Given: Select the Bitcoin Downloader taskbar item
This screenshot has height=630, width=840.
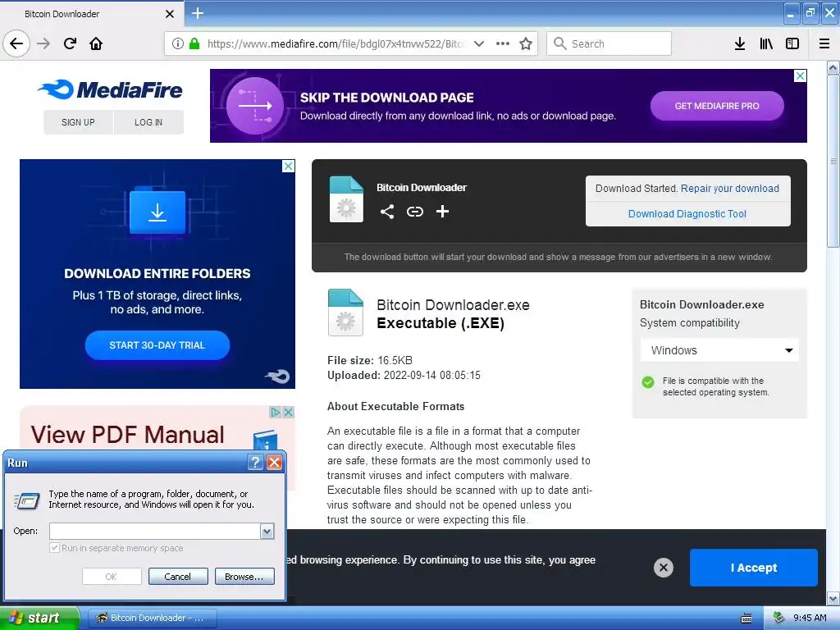Looking at the screenshot, I should (x=152, y=618).
